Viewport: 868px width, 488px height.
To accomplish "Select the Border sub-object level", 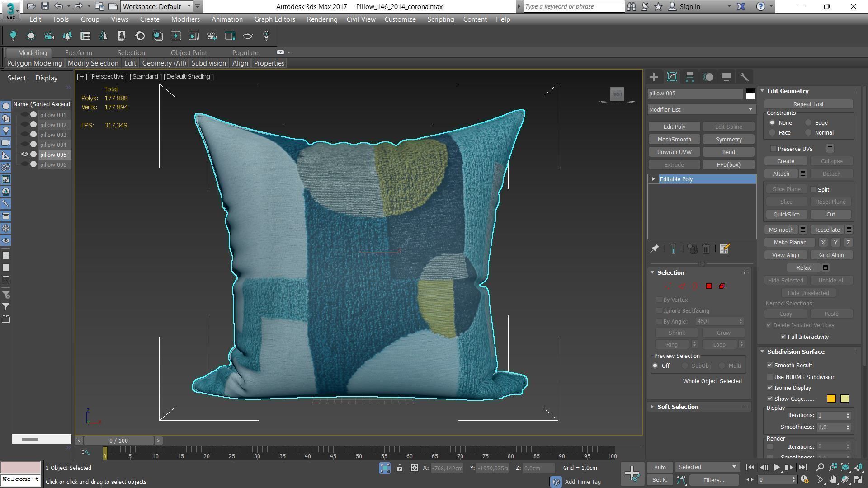I will 695,286.
